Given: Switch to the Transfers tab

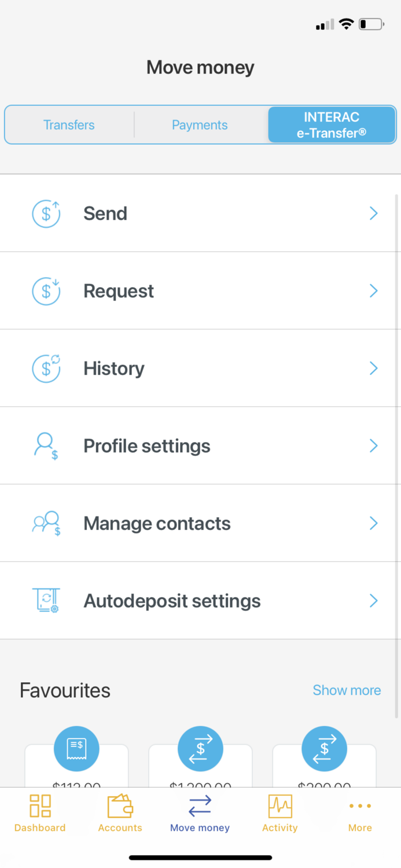Looking at the screenshot, I should (69, 124).
